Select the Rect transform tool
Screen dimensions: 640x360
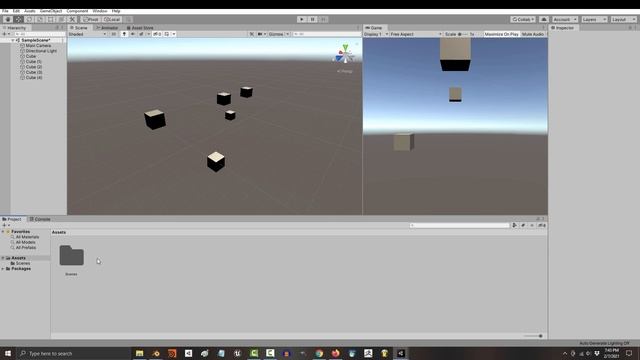pyautogui.click(x=51, y=19)
